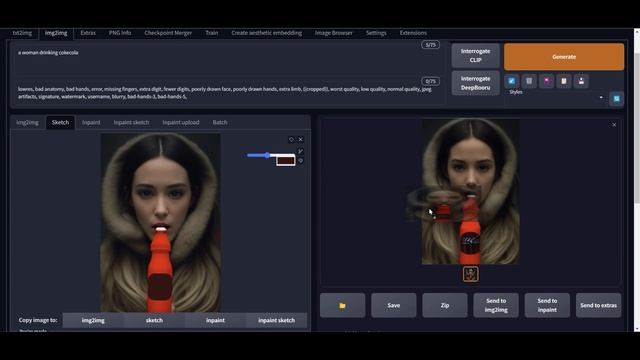
Task: Close the generated image preview
Action: click(x=614, y=124)
